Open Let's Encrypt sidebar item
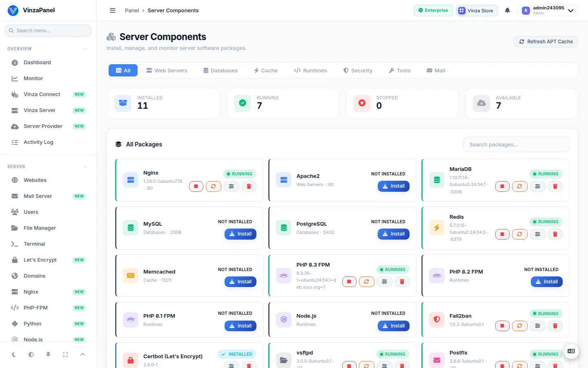Screen dimensions: 588x368 48,260
